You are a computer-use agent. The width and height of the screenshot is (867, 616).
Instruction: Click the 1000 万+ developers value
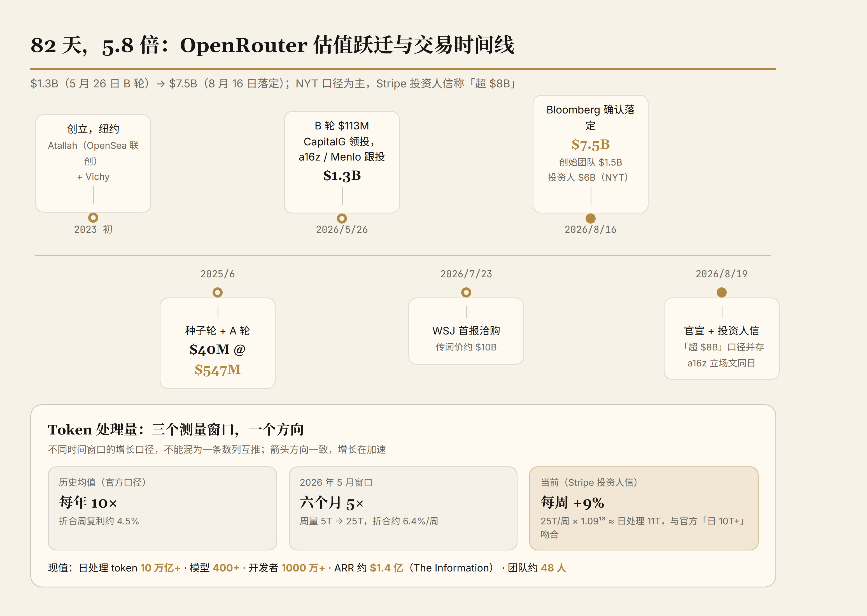point(303,568)
